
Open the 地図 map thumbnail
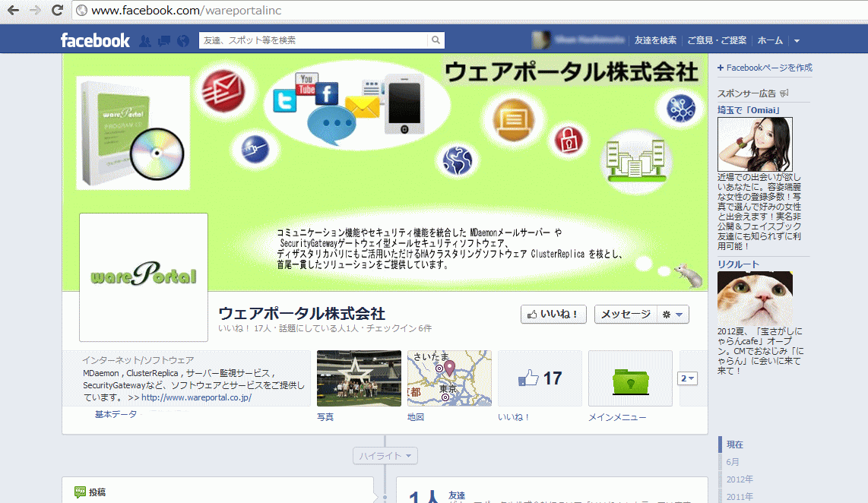click(449, 378)
